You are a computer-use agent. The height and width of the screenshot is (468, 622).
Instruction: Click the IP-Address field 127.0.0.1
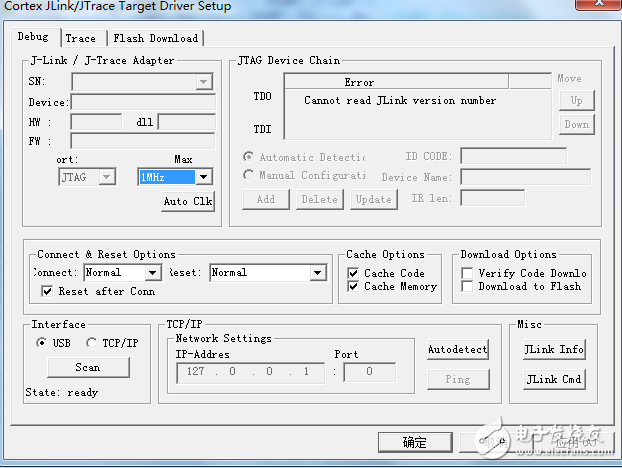point(250,372)
